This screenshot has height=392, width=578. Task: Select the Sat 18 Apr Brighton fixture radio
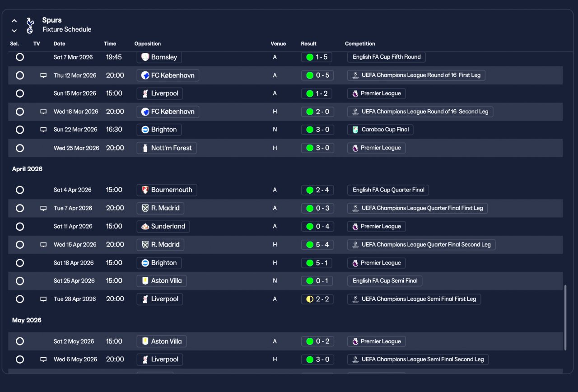click(x=20, y=263)
